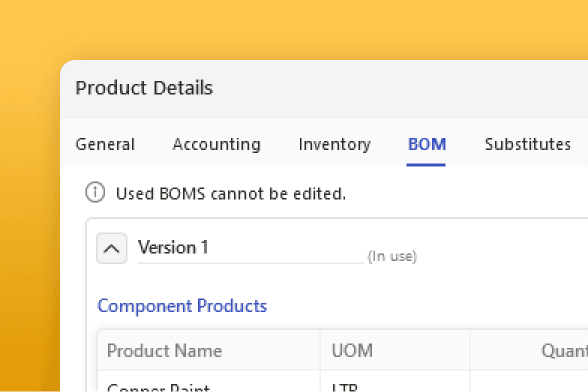Click the Component Products heading
This screenshot has height=392, width=588.
[182, 306]
